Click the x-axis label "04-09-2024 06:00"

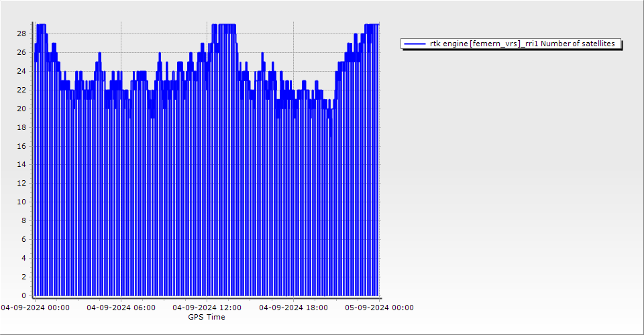pos(121,308)
